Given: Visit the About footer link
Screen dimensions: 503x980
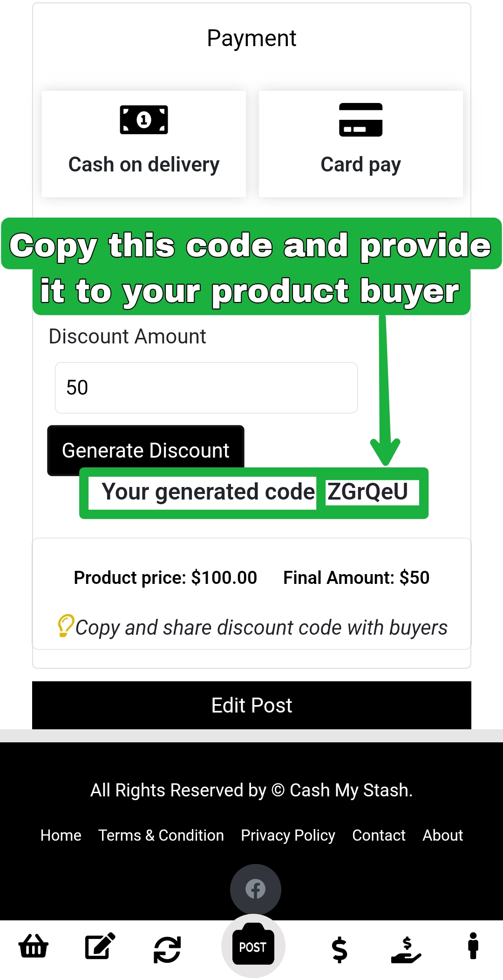Looking at the screenshot, I should coord(442,835).
